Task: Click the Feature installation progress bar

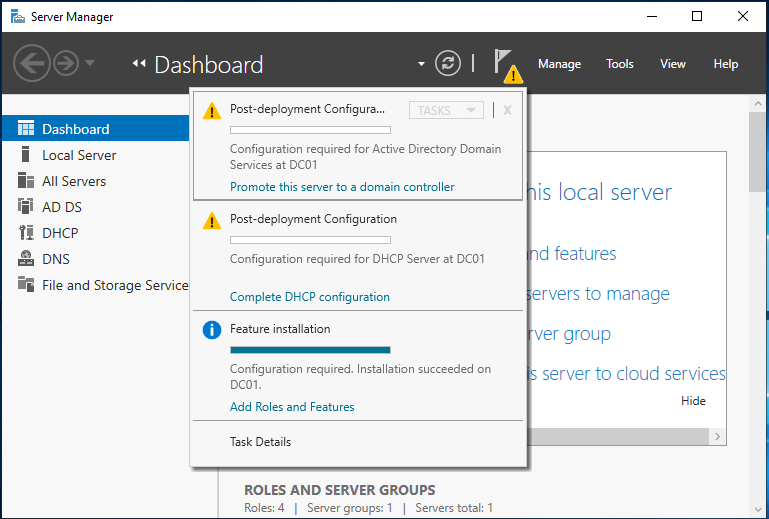Action: click(x=310, y=350)
